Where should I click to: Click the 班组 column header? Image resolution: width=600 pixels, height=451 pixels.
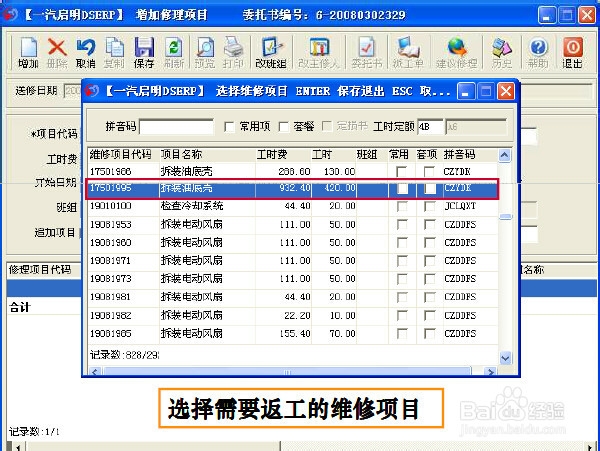(372, 155)
